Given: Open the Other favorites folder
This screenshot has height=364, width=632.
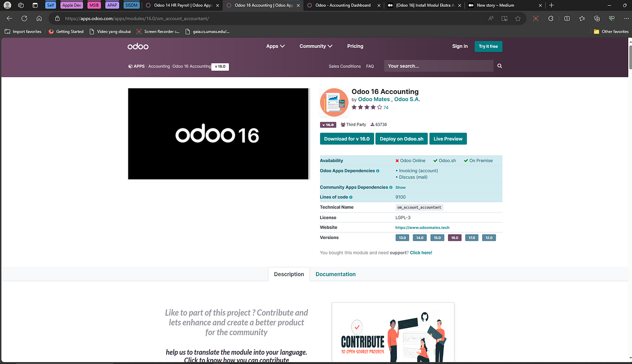Looking at the screenshot, I should point(611,32).
